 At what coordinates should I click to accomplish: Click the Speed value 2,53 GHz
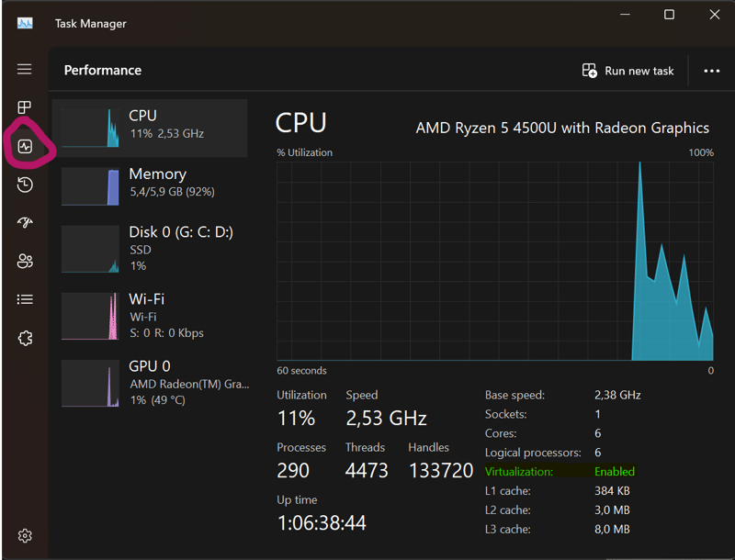click(x=386, y=418)
